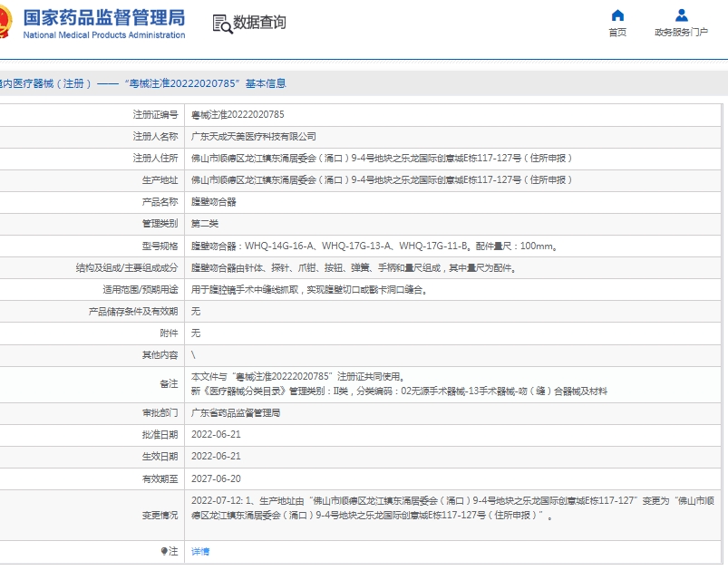The height and width of the screenshot is (570, 728).
Task: Click the 产品储存条件及有效期 label
Action: pyautogui.click(x=133, y=312)
